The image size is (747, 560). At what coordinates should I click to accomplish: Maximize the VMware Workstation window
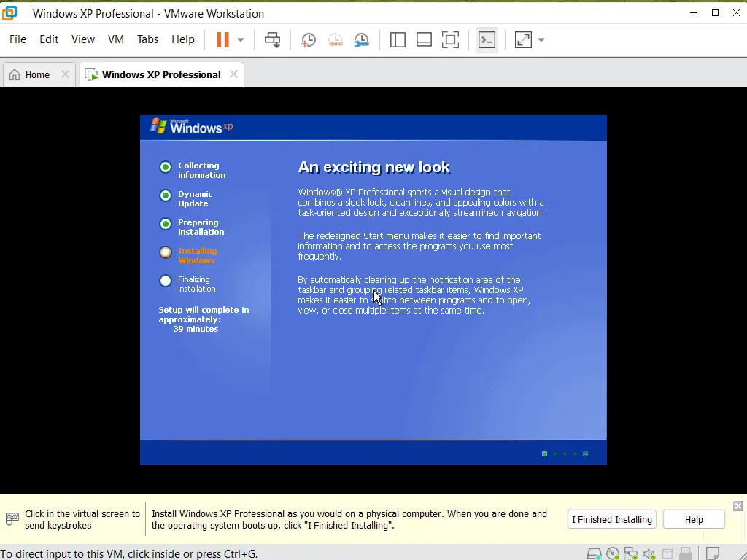click(715, 13)
